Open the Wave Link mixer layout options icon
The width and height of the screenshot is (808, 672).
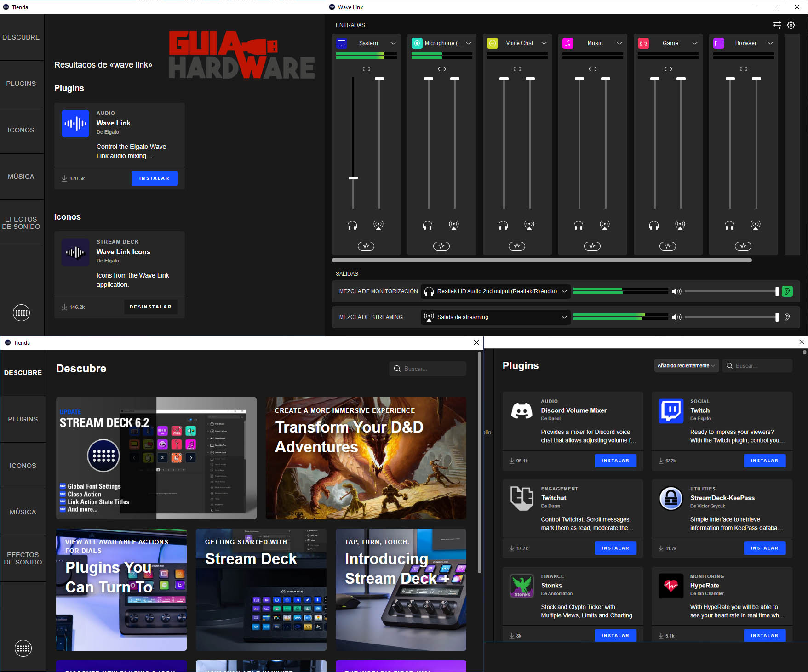point(777,25)
